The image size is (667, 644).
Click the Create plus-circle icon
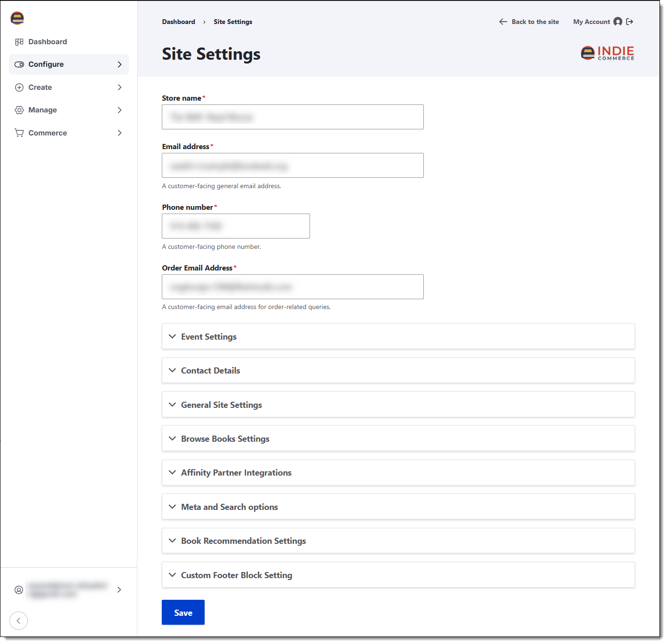pos(19,87)
